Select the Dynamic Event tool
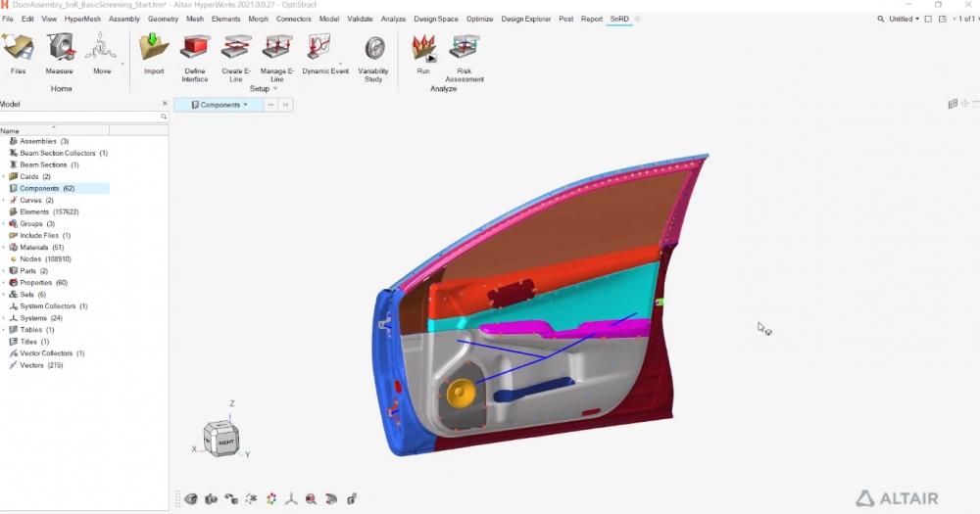Image resolution: width=980 pixels, height=514 pixels. 325,54
